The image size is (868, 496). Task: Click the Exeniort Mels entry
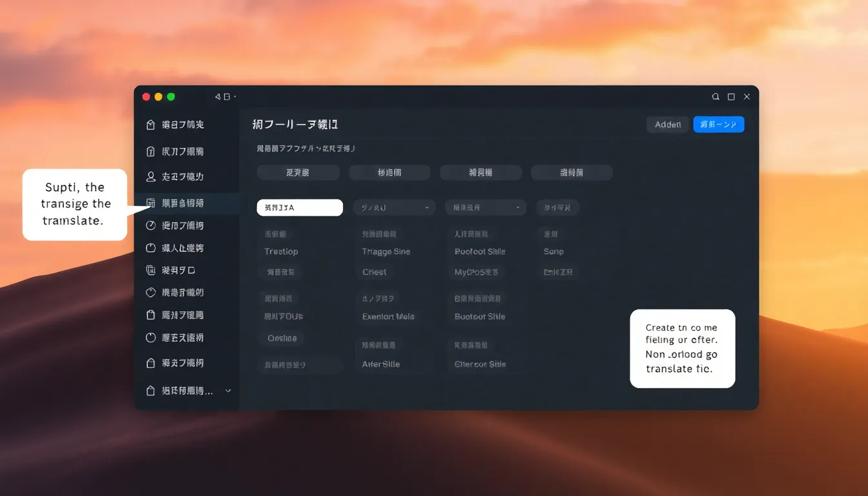click(388, 317)
